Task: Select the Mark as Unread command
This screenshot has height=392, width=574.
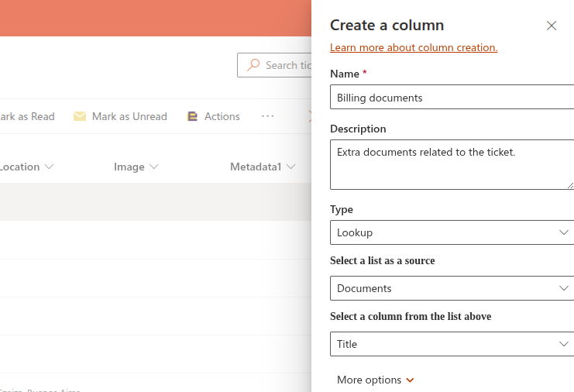Action: [120, 116]
